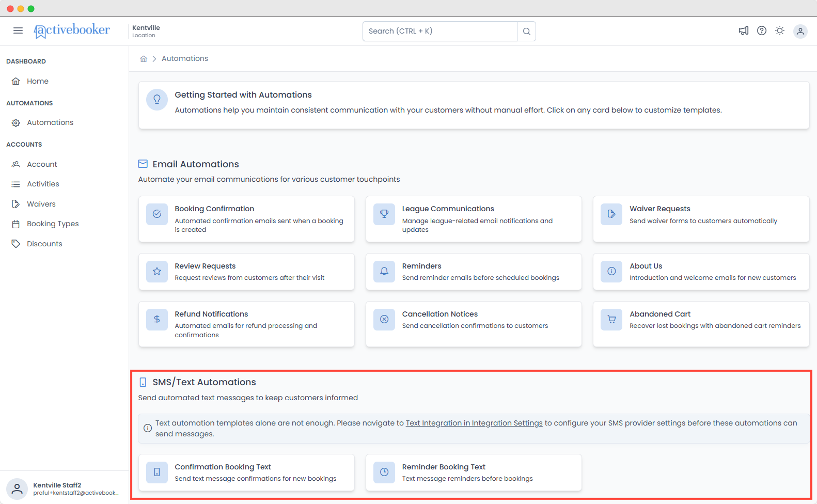Open the Abandoned Cart card title

point(660,314)
